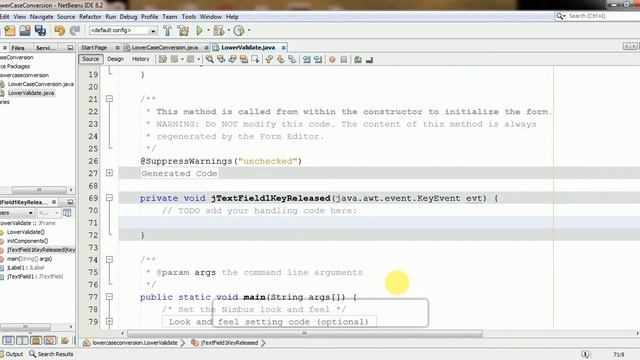640x360 pixels.
Task: Click the Shift Line Right icon
Action: point(318,60)
